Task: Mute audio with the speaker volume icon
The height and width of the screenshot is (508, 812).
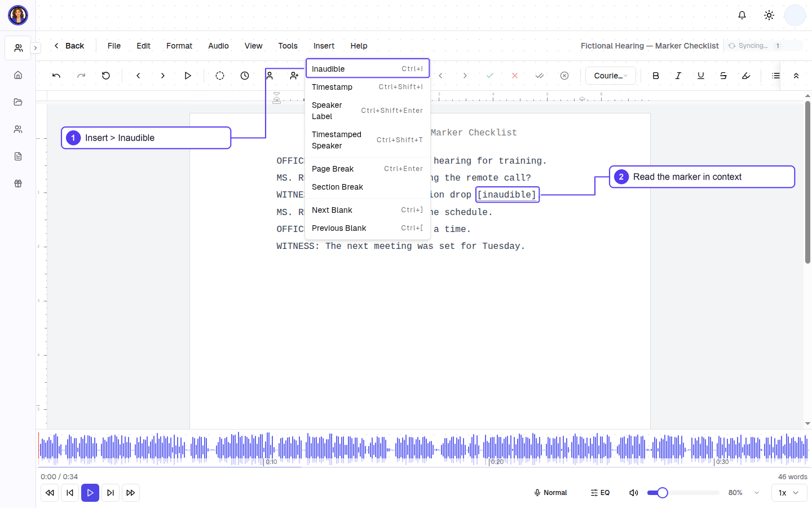Action: coord(634,493)
